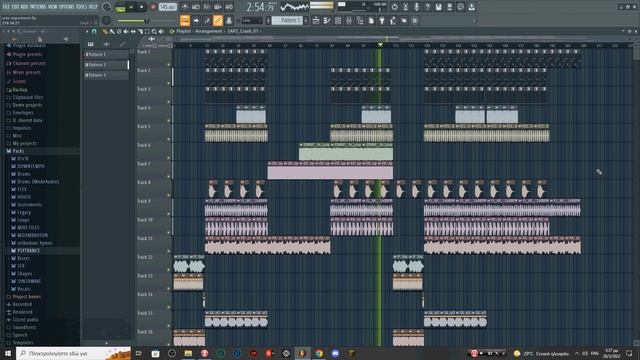Click the tempo BPM display

pyautogui.click(x=167, y=7)
